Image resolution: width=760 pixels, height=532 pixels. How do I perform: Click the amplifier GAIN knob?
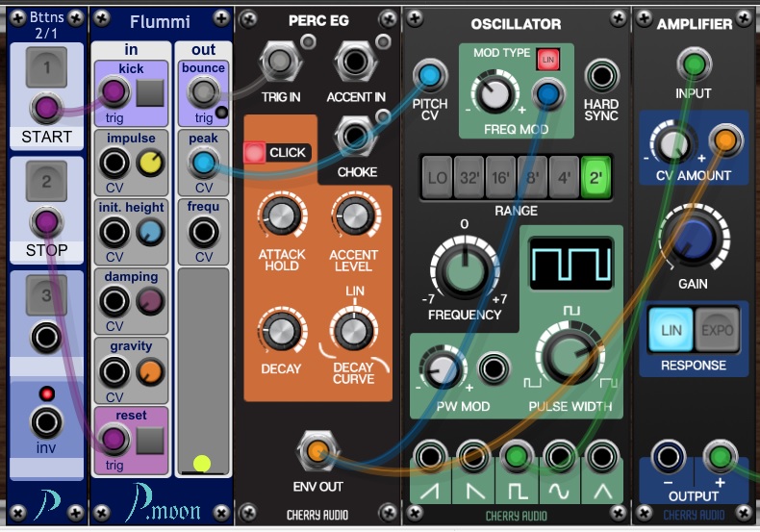coord(693,240)
